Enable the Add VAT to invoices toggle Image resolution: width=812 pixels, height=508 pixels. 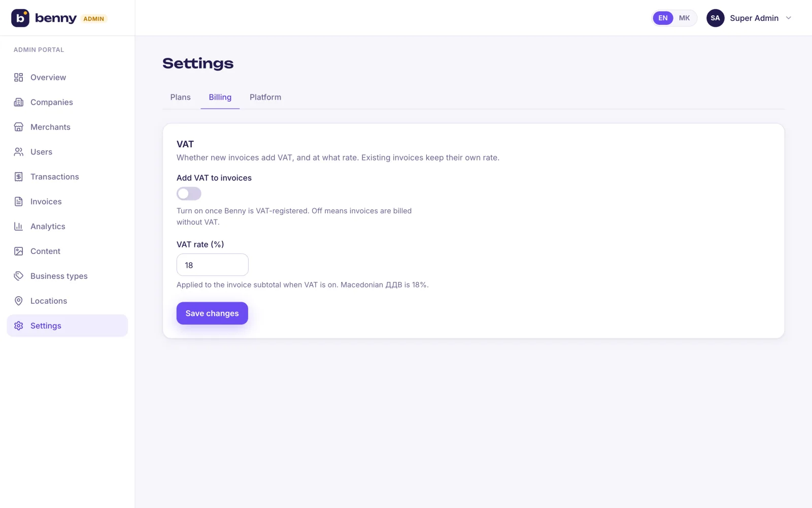point(189,194)
